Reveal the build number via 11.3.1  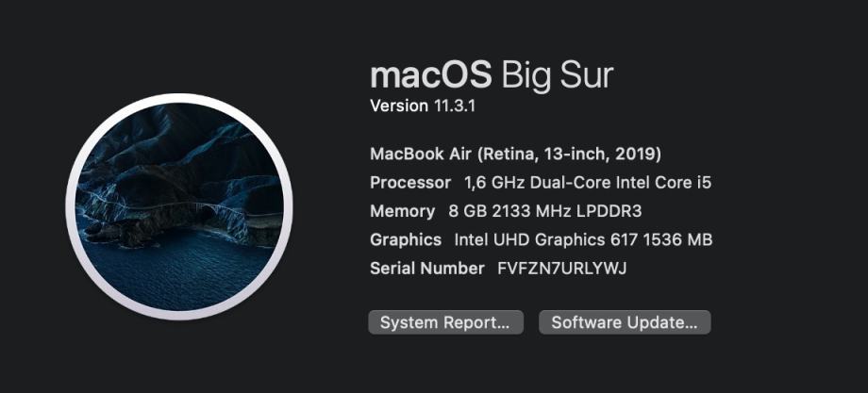pyautogui.click(x=455, y=106)
